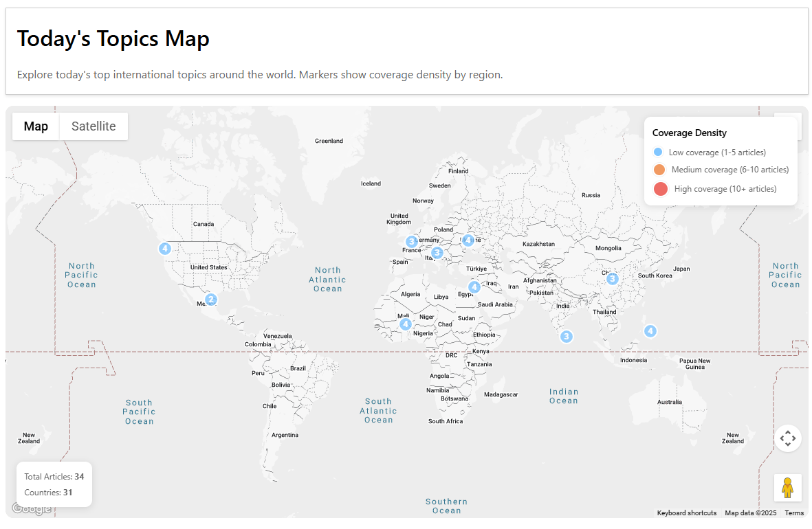
Task: Click the "3" marker near France
Action: [412, 241]
